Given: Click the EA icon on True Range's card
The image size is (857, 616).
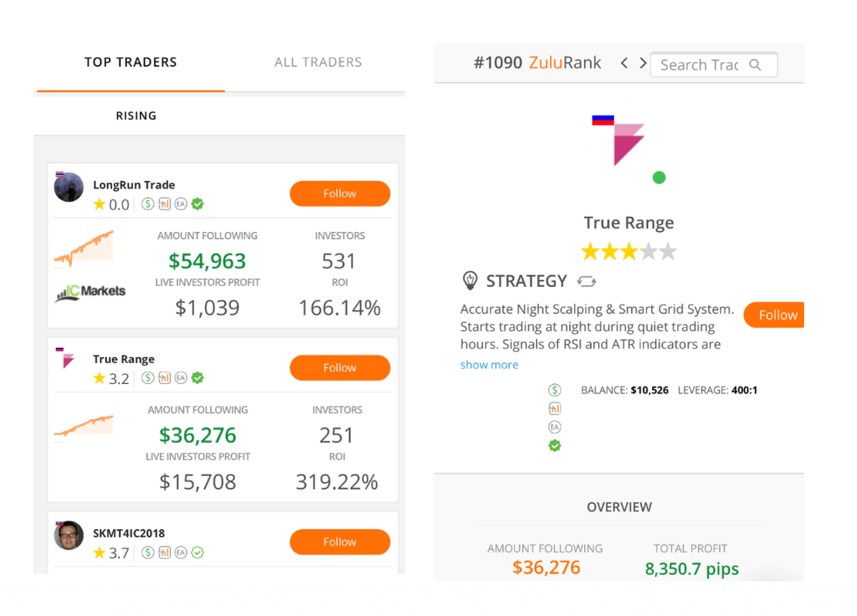Looking at the screenshot, I should pyautogui.click(x=181, y=378).
